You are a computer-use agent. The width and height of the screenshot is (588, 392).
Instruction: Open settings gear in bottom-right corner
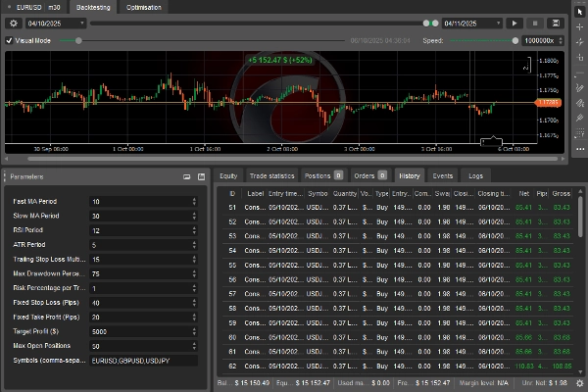[x=579, y=383]
